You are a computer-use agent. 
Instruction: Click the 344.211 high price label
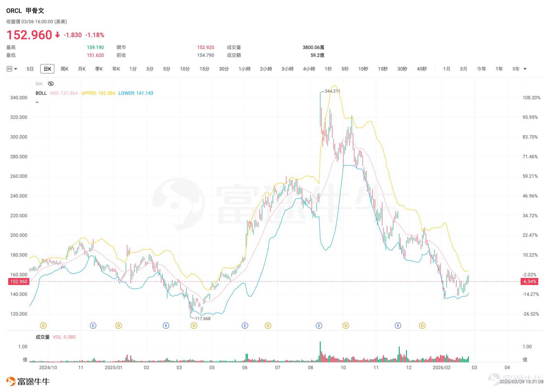(332, 91)
